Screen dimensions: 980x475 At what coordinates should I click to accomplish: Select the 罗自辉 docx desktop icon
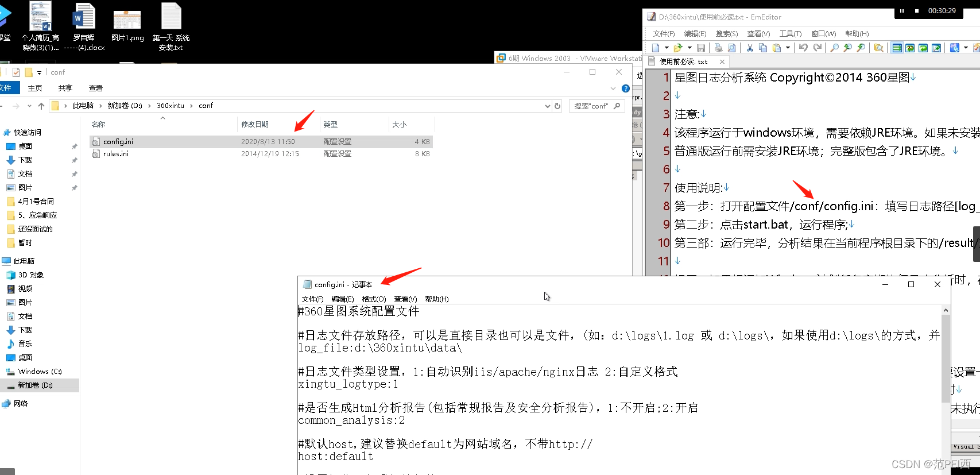pyautogui.click(x=84, y=27)
